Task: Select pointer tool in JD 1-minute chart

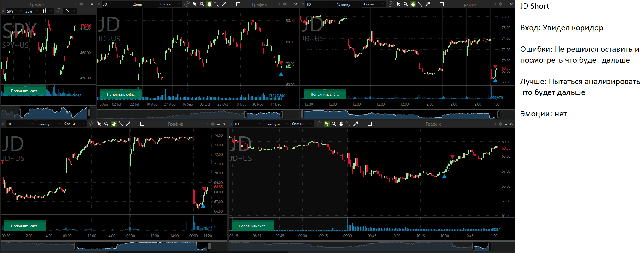Action: (327, 124)
